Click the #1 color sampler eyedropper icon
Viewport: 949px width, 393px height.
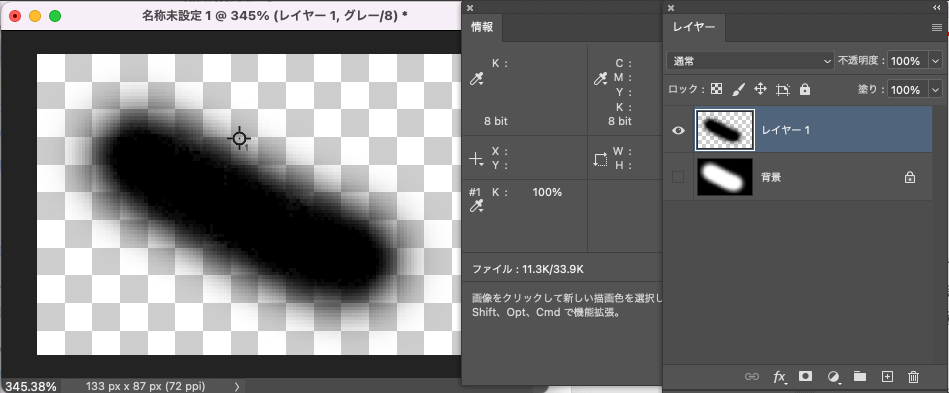(476, 206)
